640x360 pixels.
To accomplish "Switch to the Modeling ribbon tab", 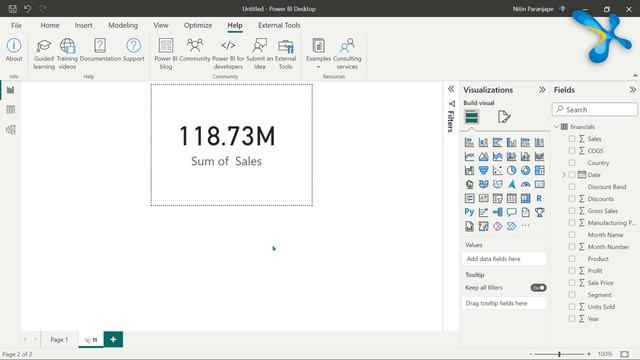I will tap(123, 25).
